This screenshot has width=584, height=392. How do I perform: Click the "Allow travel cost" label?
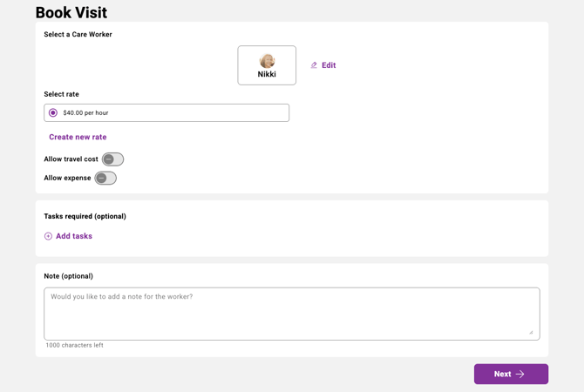coord(71,159)
